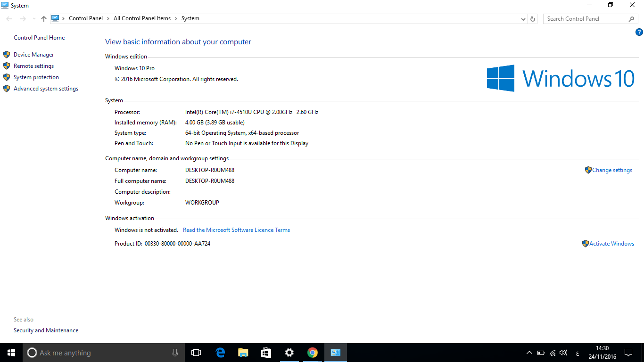This screenshot has height=362, width=644.
Task: Click the shield icon beside Device Manager
Action: 7,55
